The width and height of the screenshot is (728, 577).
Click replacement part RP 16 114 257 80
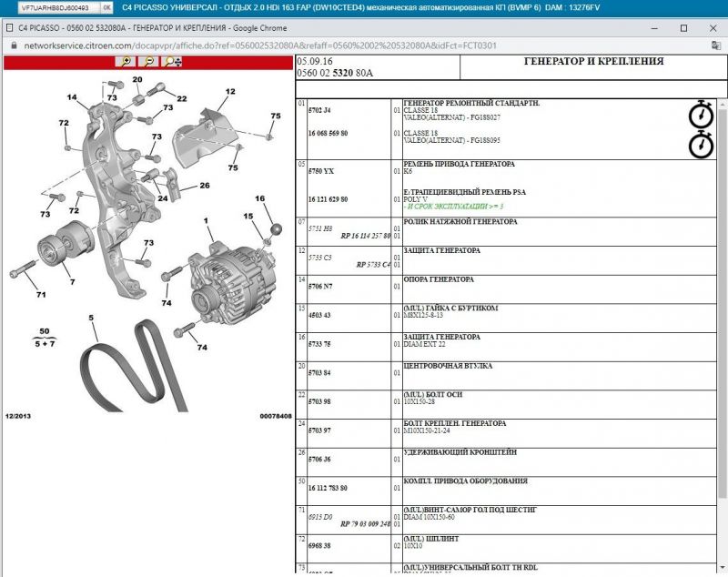[x=365, y=236]
